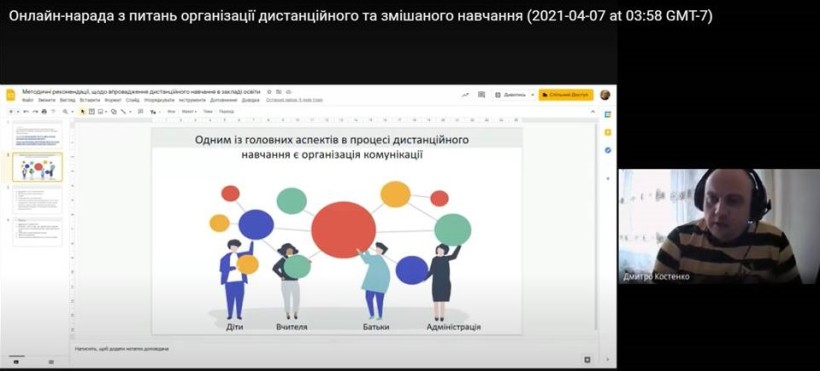Click the Дивитись present button

(510, 95)
